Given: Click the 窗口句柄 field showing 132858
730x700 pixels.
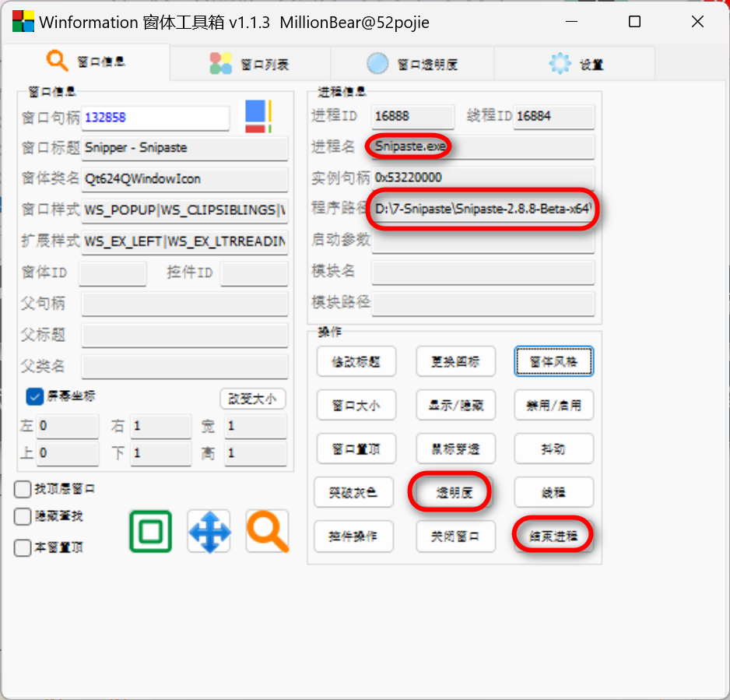Looking at the screenshot, I should click(x=156, y=118).
